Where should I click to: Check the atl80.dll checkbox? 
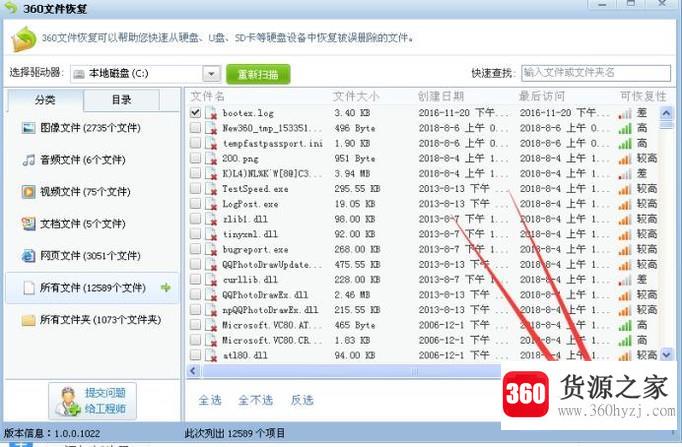[x=195, y=355]
